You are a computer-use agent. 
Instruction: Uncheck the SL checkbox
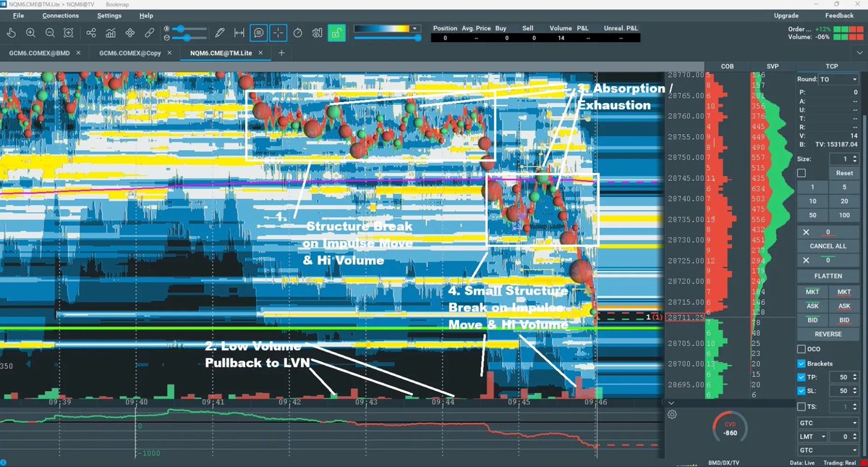click(x=801, y=391)
